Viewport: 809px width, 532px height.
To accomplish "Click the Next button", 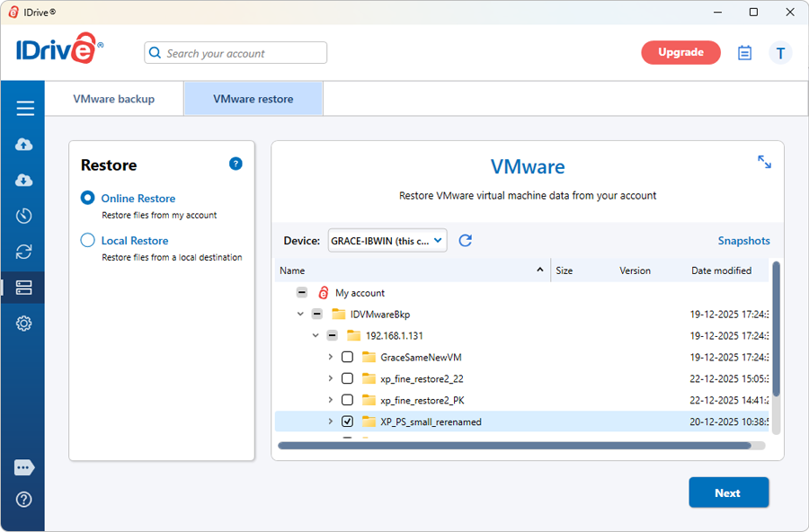I will [x=728, y=492].
